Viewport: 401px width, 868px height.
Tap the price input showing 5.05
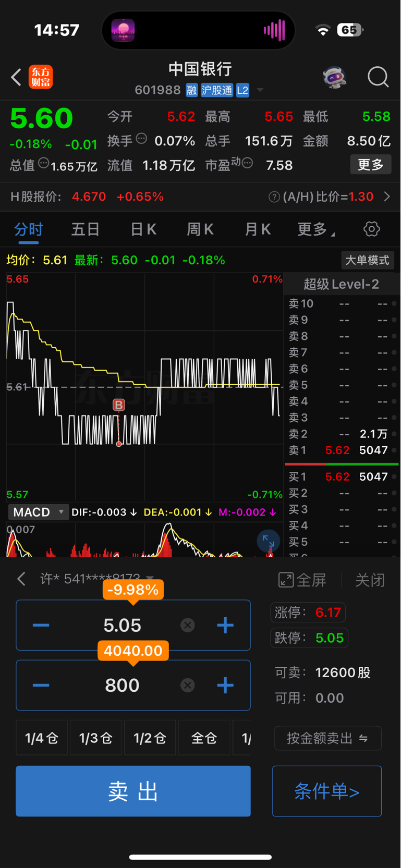122,625
